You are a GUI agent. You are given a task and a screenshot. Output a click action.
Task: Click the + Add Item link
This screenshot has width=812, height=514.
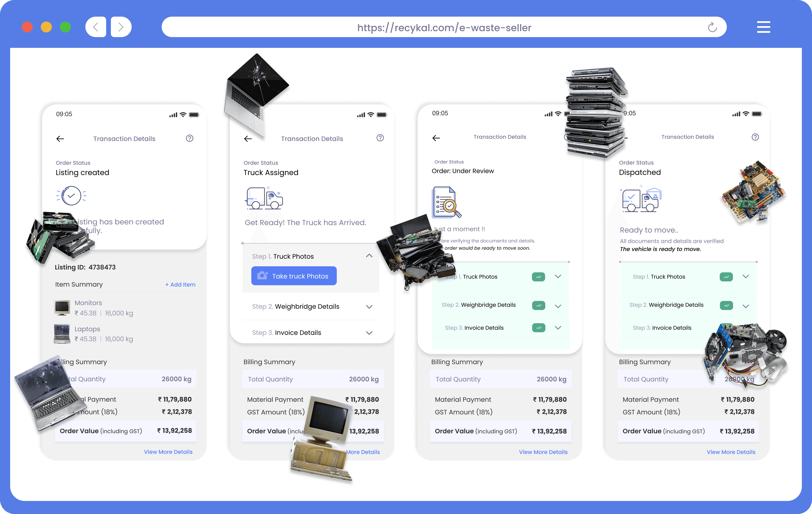(x=180, y=285)
